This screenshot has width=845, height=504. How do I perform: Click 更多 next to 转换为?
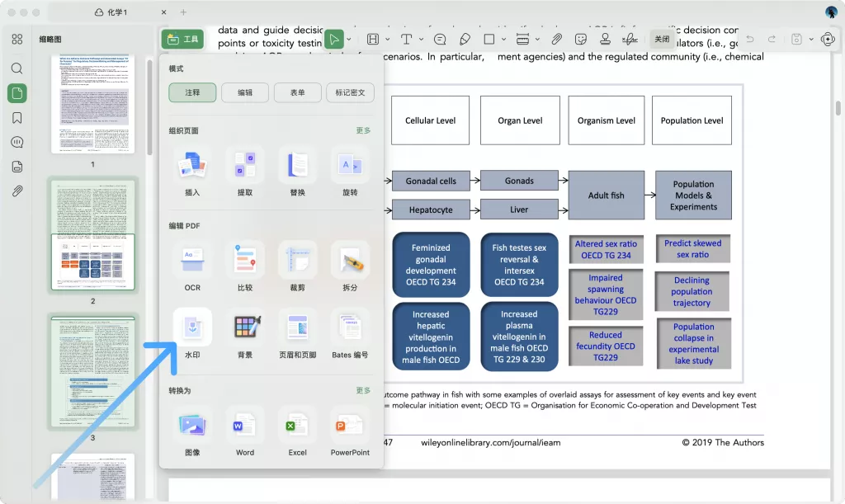[x=363, y=390]
